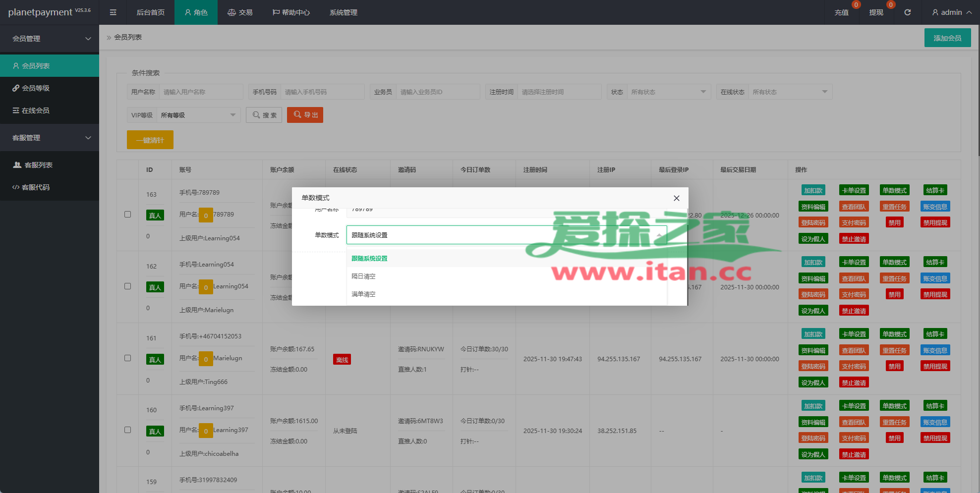
Task: Tick the checkbox for member 161
Action: pos(127,358)
